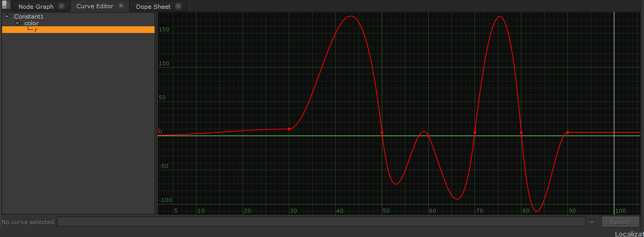Collapse the color tree branch
644x237 pixels.
(18, 23)
